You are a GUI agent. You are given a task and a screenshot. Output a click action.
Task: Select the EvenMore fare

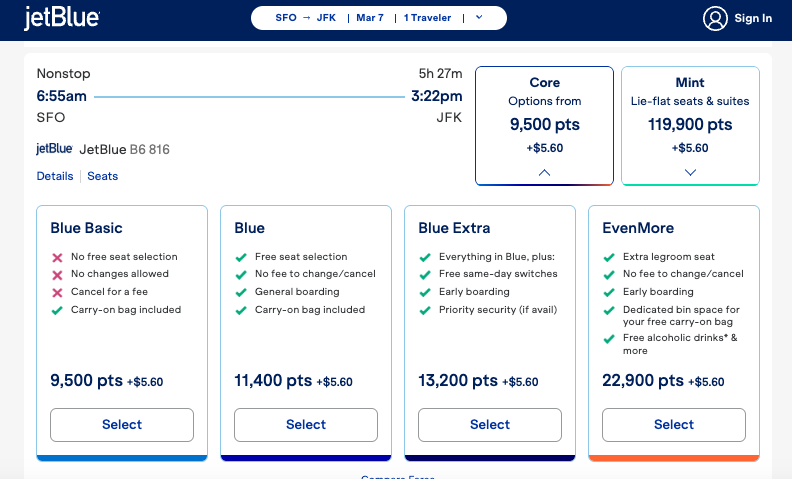[x=674, y=425]
